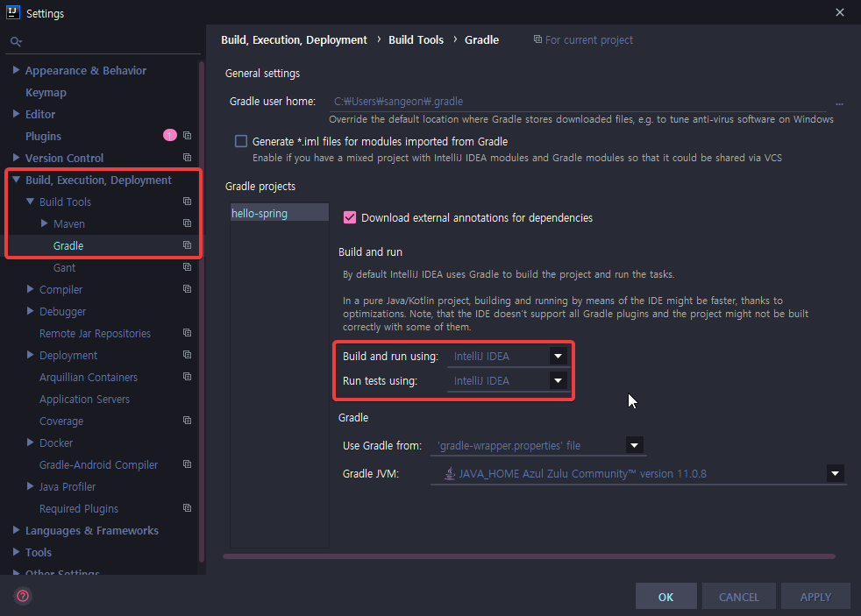Expand the Maven node
861x616 pixels.
coord(45,223)
